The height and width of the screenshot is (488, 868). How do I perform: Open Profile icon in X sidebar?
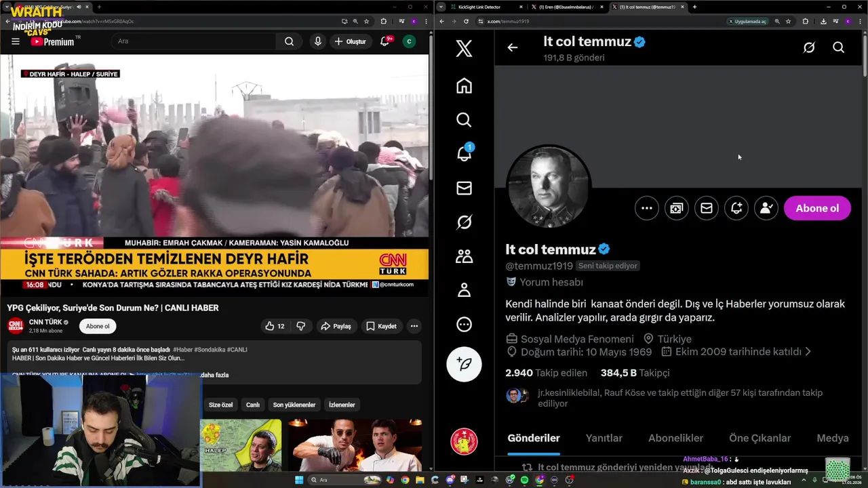[x=464, y=290]
